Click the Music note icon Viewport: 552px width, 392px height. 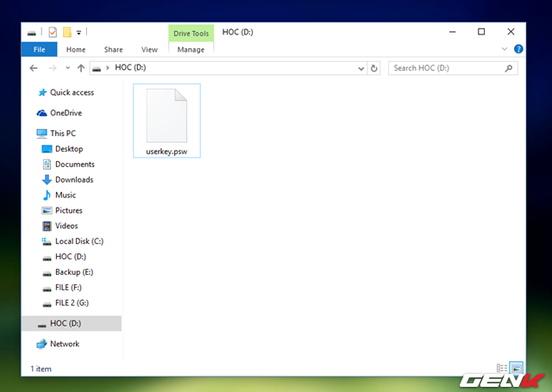point(47,195)
